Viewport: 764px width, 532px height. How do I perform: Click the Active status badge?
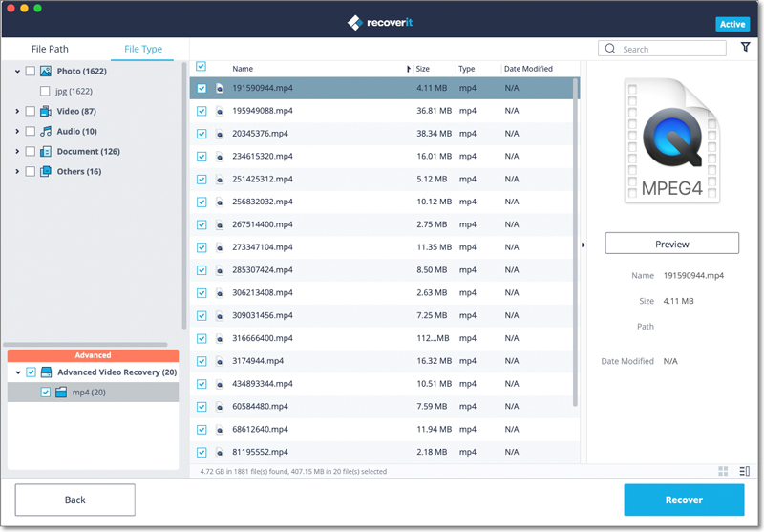(x=732, y=24)
